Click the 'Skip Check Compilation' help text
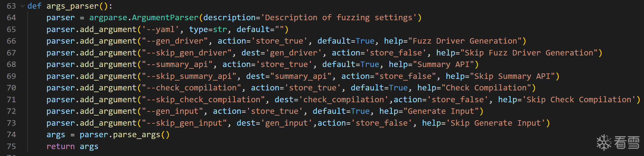644x156 pixels. 579,100
